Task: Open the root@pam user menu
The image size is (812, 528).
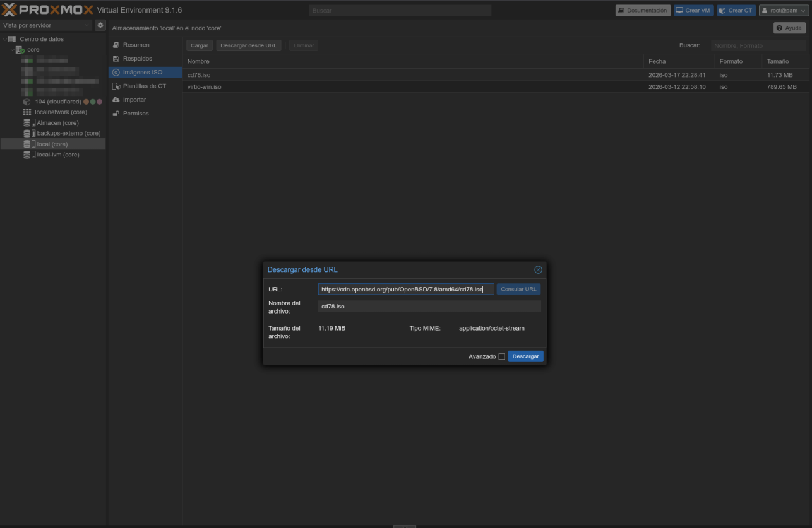Action: [x=784, y=10]
